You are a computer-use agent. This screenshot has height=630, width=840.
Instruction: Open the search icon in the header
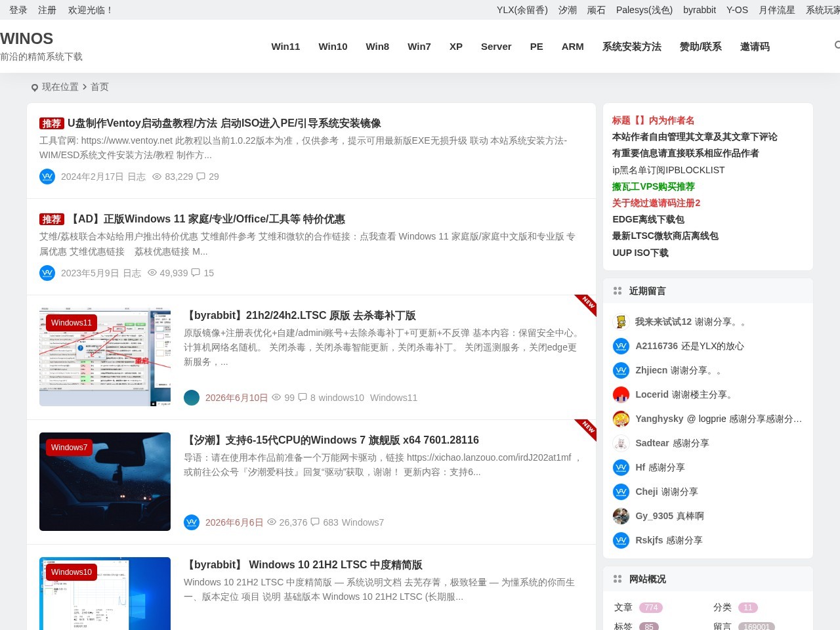pyautogui.click(x=837, y=45)
